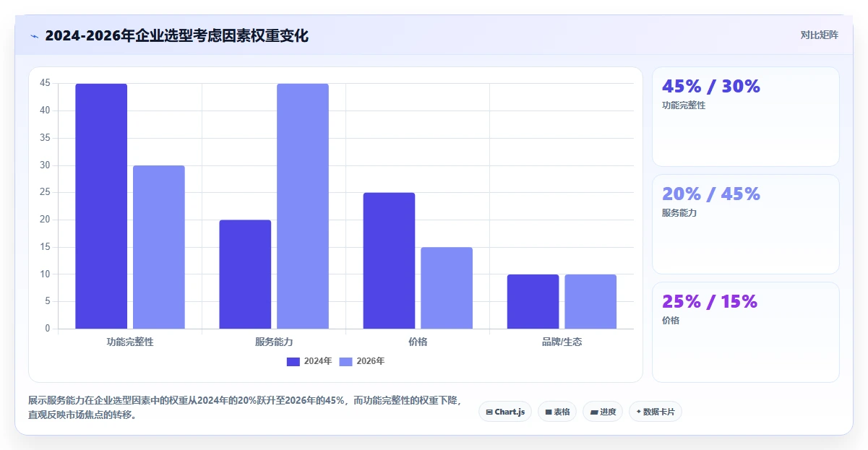Click the 价格 card caption
868x450 pixels.
[671, 321]
